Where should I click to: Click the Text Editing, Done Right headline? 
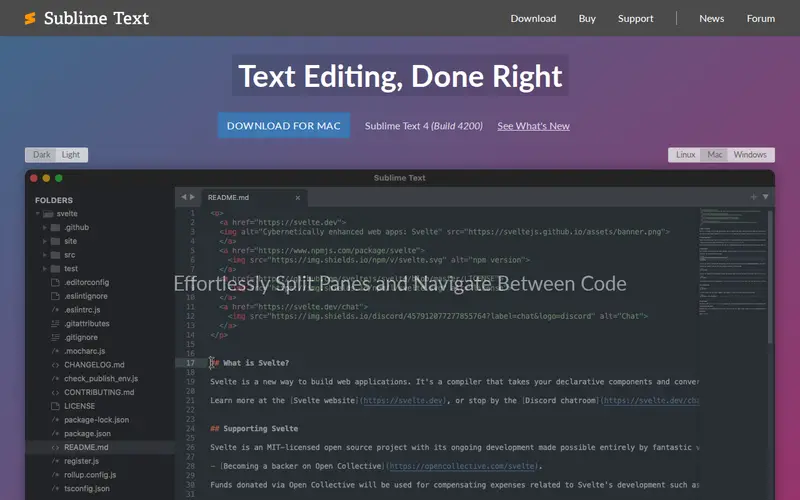pos(400,76)
